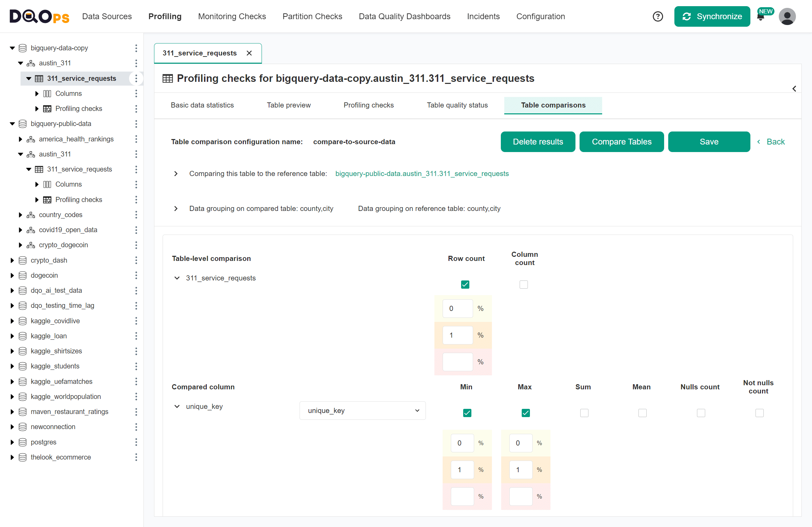Enable the Mean checkbox for unique_key
The width and height of the screenshot is (812, 527).
(x=642, y=413)
